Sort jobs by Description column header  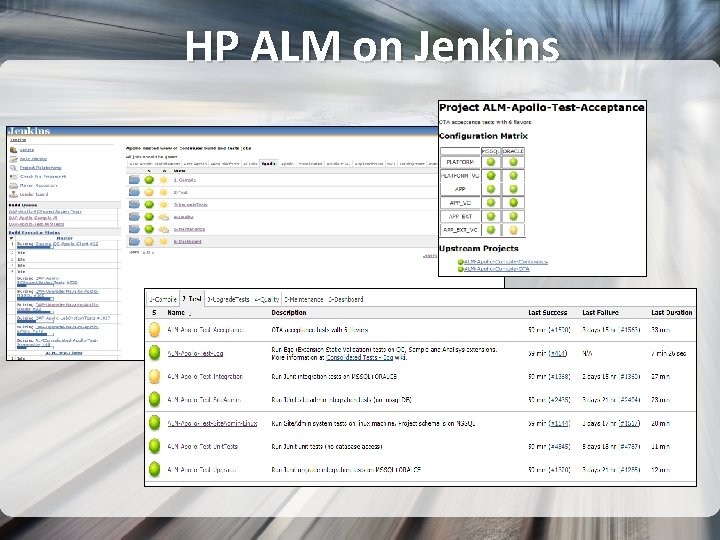(288, 313)
